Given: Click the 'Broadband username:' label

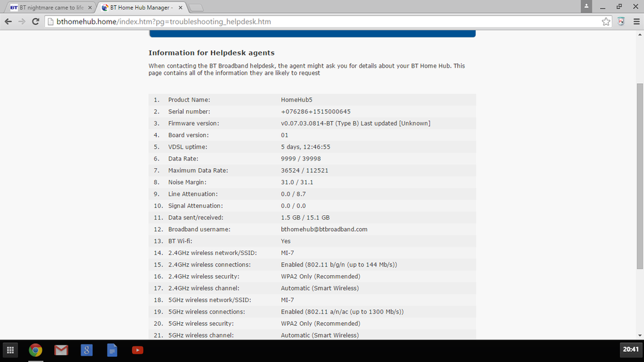Looking at the screenshot, I should pyautogui.click(x=199, y=229).
